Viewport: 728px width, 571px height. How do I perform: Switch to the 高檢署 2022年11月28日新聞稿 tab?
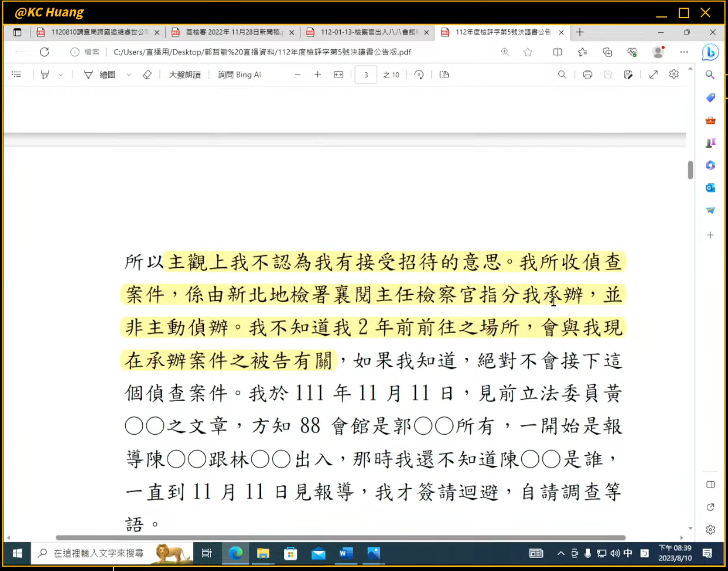click(233, 32)
